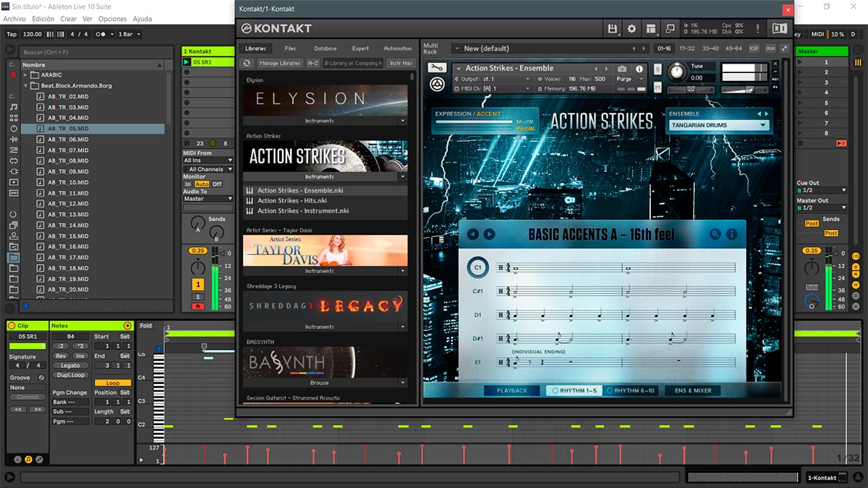
Task: Toggle clip Loop switch
Action: point(113,383)
